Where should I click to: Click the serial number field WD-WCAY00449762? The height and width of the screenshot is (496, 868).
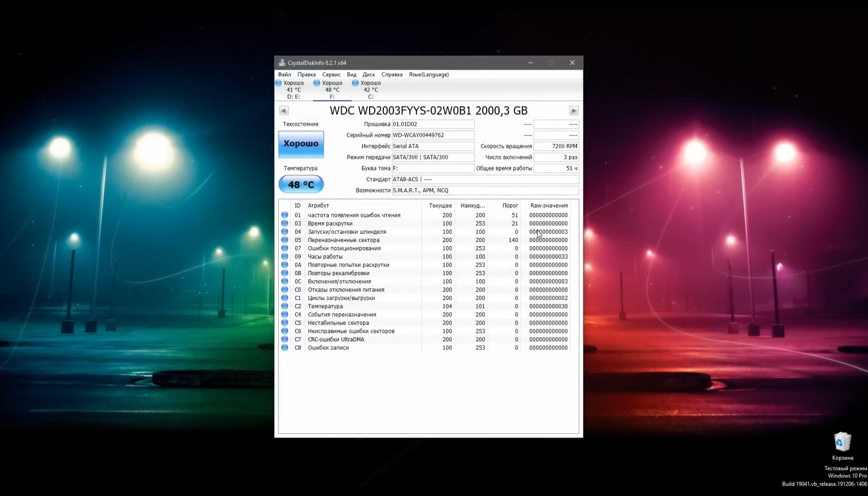pos(433,135)
